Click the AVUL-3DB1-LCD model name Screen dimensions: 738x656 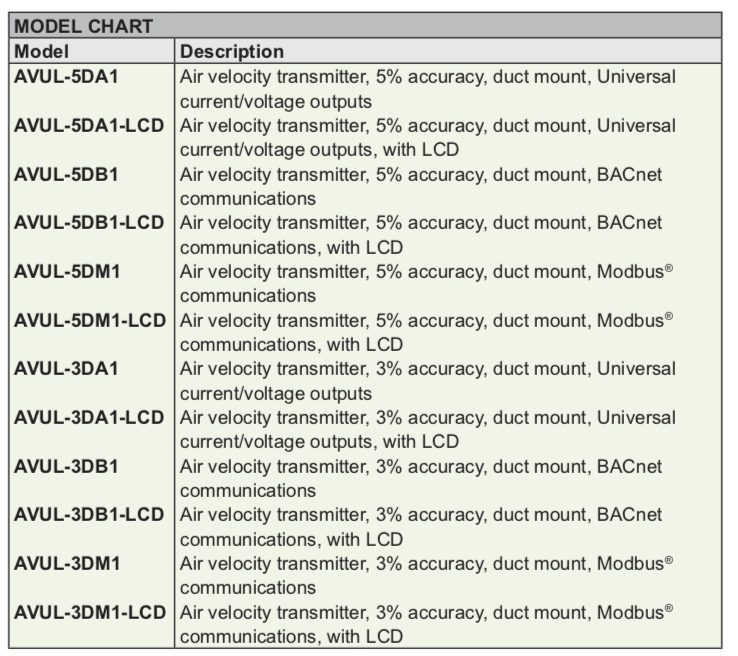click(89, 515)
